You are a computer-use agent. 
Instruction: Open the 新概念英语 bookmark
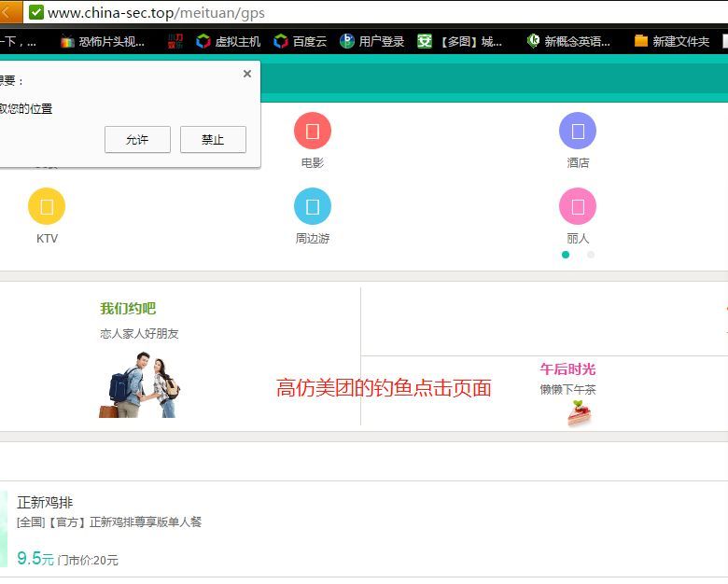click(568, 42)
